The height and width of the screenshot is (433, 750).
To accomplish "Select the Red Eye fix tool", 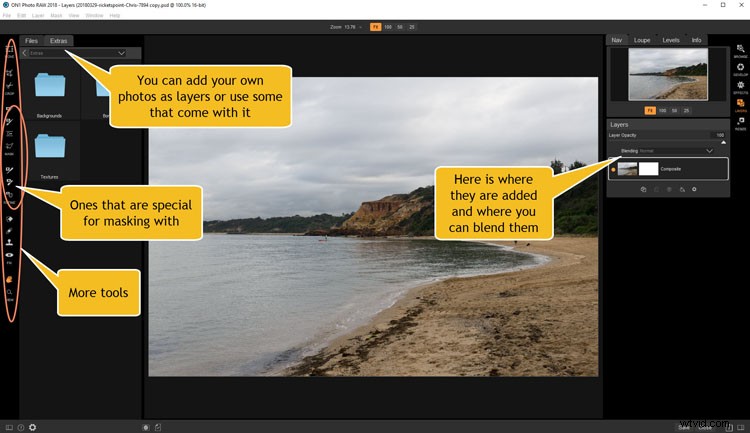I will click(x=9, y=255).
